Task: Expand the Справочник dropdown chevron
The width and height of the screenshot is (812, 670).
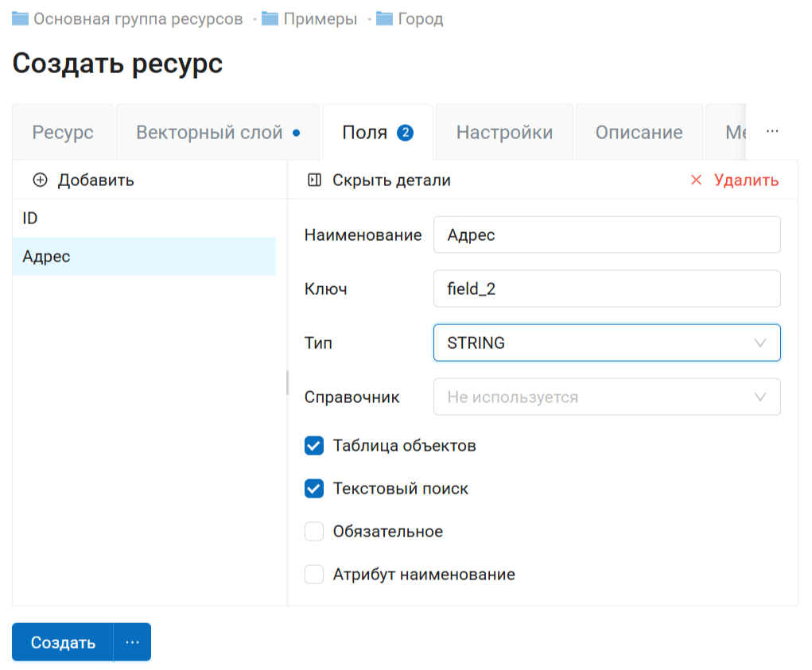Action: pos(760,397)
